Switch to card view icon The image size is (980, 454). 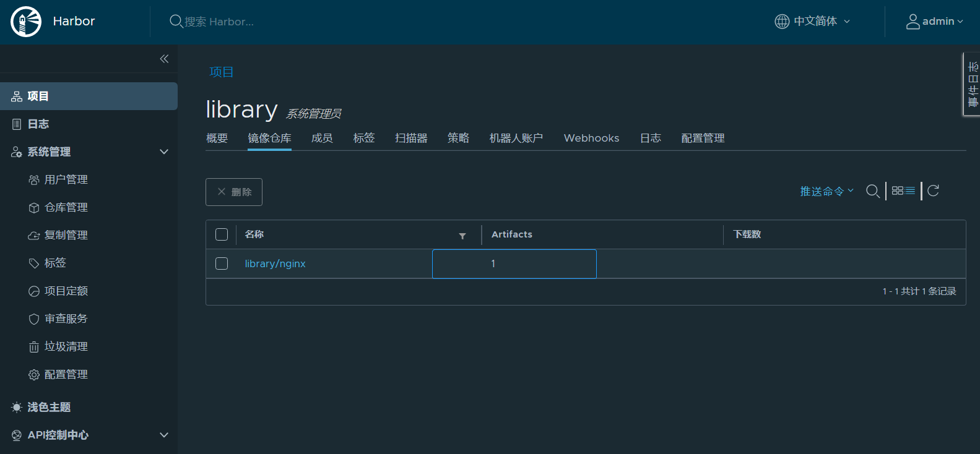tap(898, 191)
